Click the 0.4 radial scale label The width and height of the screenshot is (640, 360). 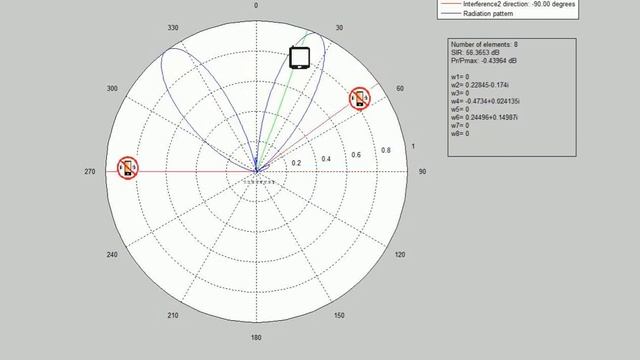326,159
